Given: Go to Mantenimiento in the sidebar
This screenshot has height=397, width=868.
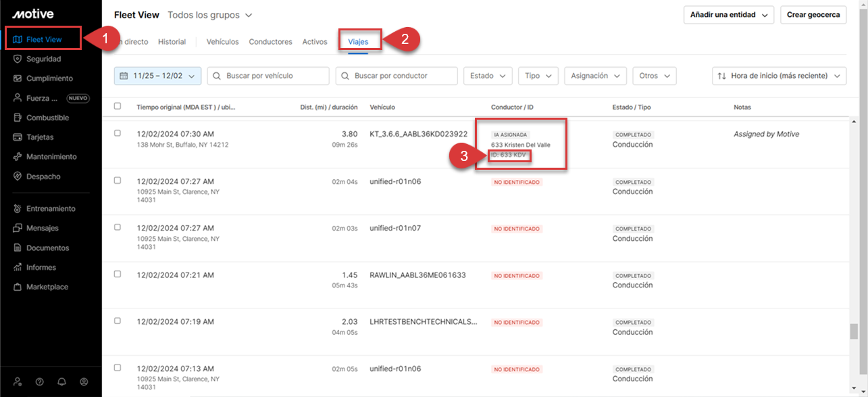Looking at the screenshot, I should (x=51, y=157).
